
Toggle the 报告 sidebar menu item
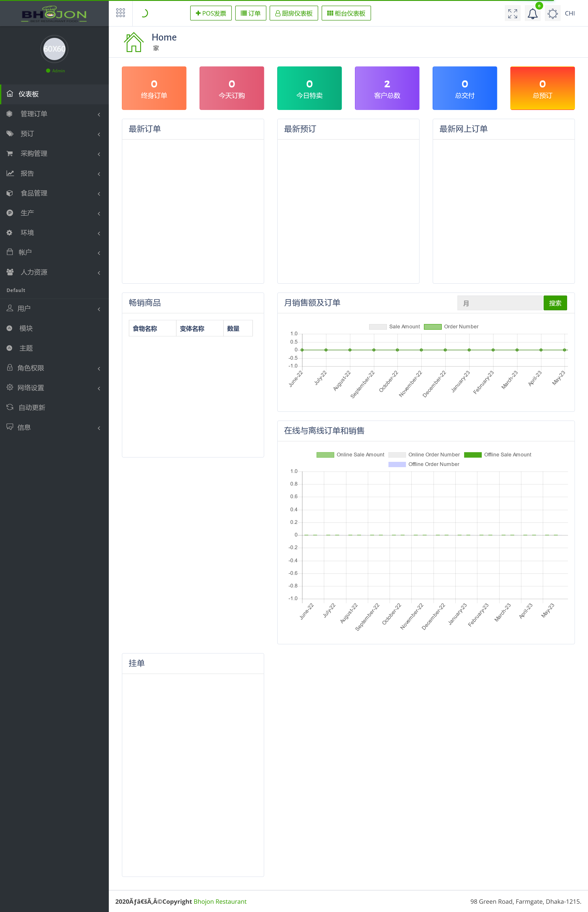point(53,174)
